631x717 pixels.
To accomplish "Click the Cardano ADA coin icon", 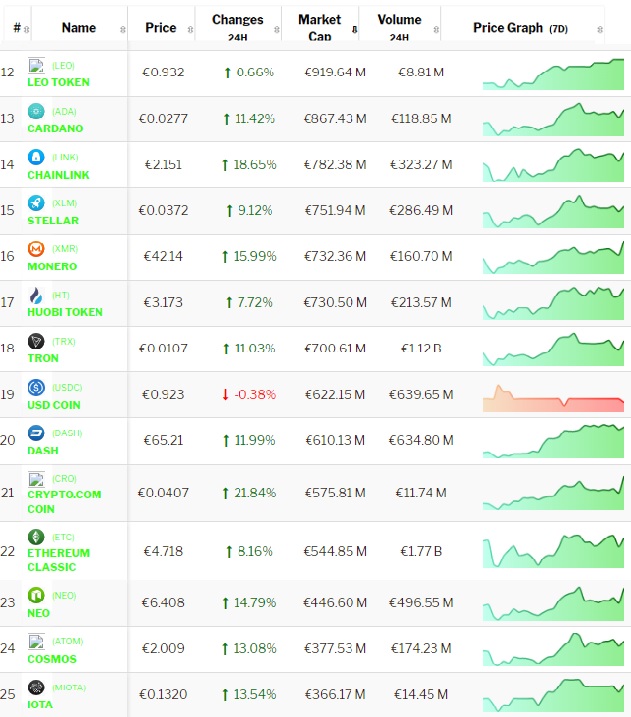I will click(x=36, y=111).
